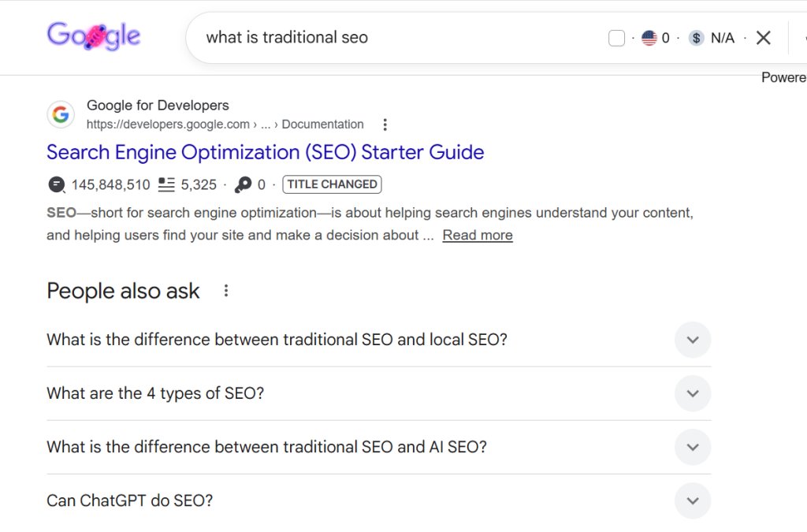
Task: Click the key icon next to 0
Action: coord(244,184)
